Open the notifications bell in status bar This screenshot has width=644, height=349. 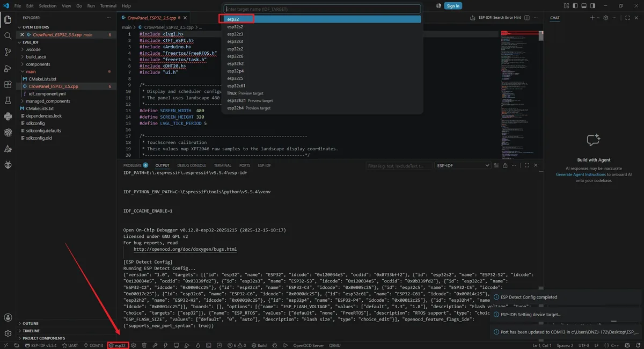[x=638, y=345]
